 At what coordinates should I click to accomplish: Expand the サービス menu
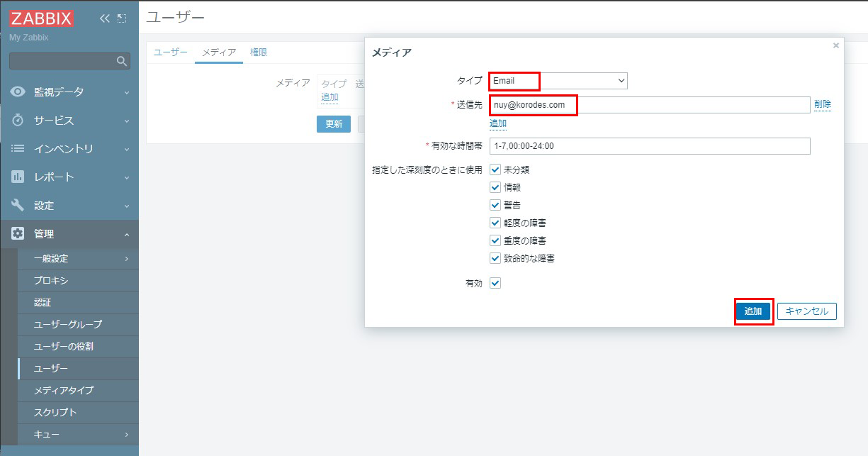pos(69,121)
